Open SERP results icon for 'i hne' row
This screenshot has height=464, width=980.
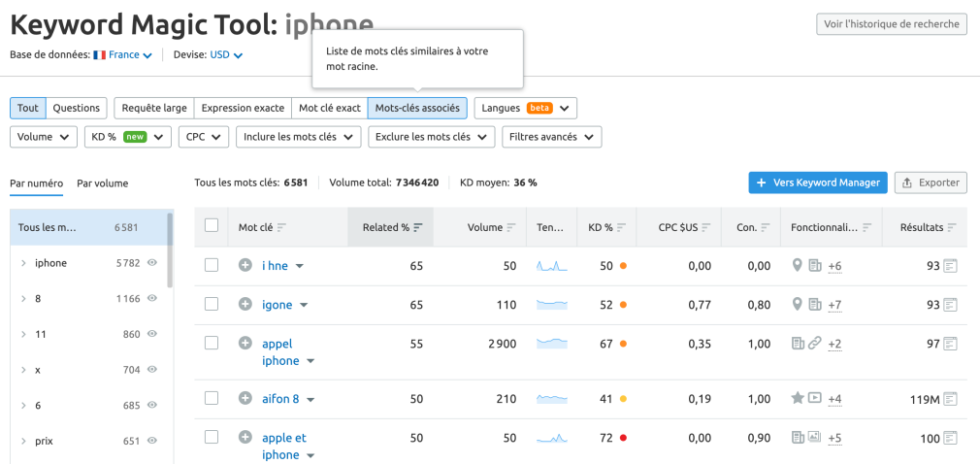(x=951, y=266)
